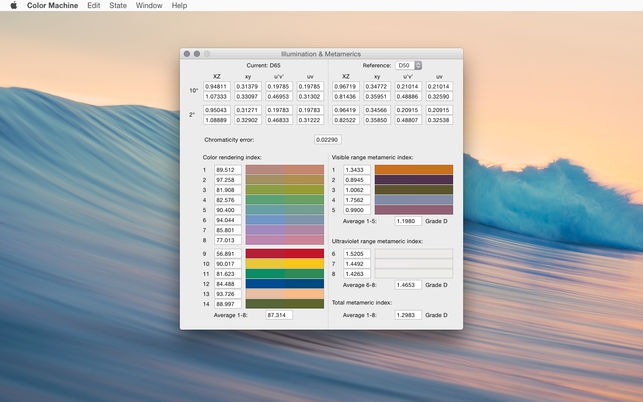Click the "Color rendering index:" heading
Screen dimensions: 643x402
232,158
